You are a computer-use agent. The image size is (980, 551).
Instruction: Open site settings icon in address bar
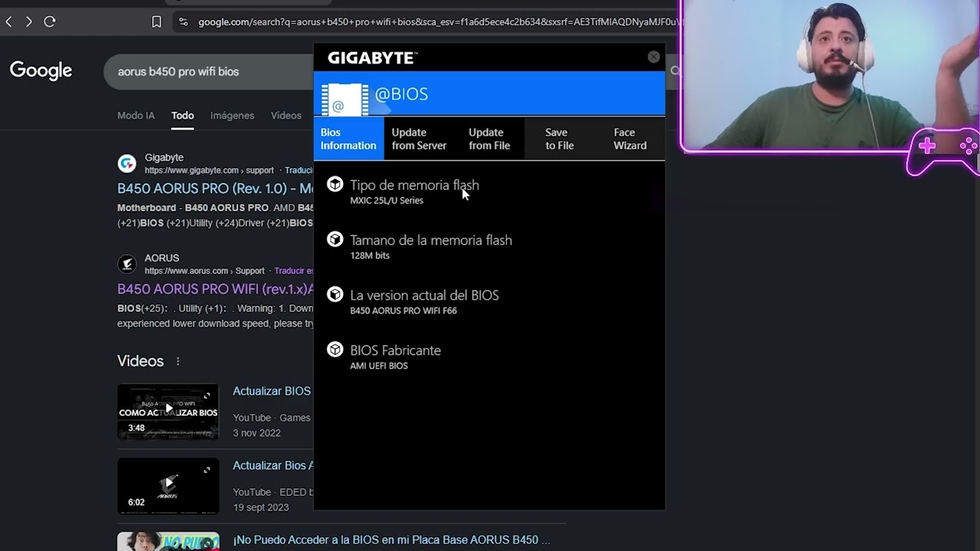point(183,22)
